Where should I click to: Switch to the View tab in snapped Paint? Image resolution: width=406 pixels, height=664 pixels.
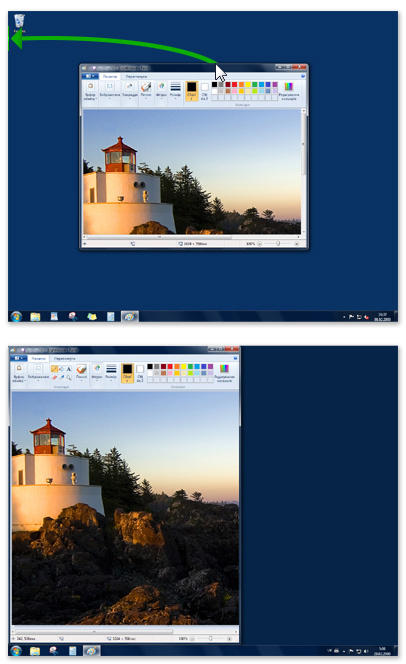(x=64, y=358)
